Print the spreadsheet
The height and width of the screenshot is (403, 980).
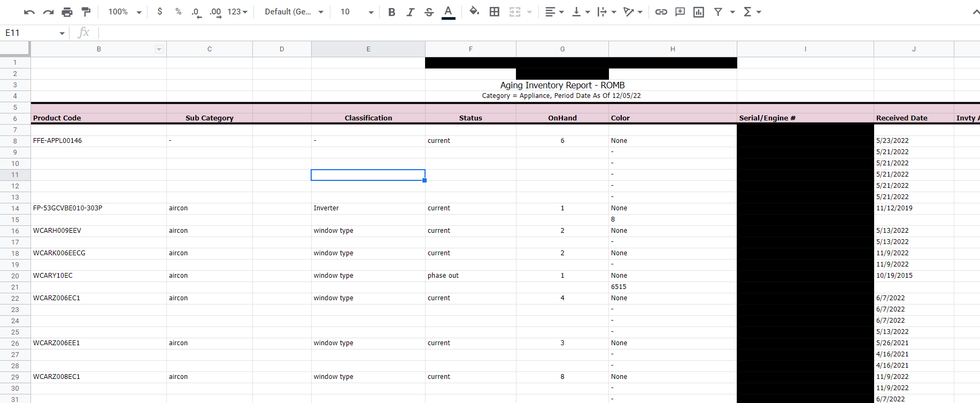click(x=67, y=12)
